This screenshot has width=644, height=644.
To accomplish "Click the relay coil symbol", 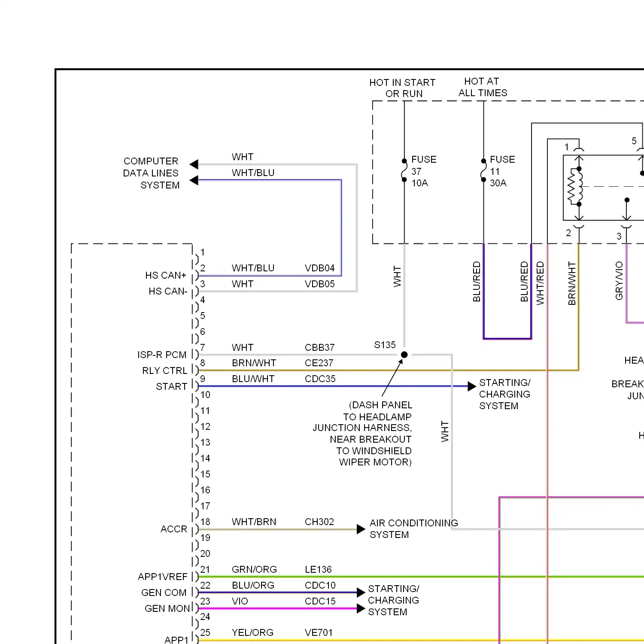I will click(576, 187).
